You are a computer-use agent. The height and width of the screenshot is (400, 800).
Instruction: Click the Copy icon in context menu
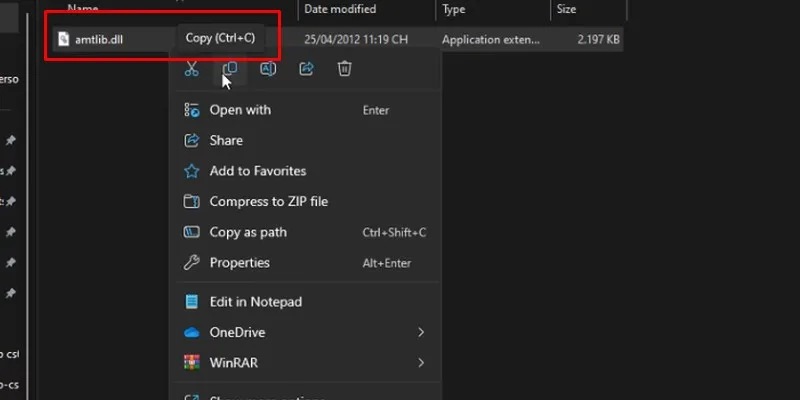[229, 69]
